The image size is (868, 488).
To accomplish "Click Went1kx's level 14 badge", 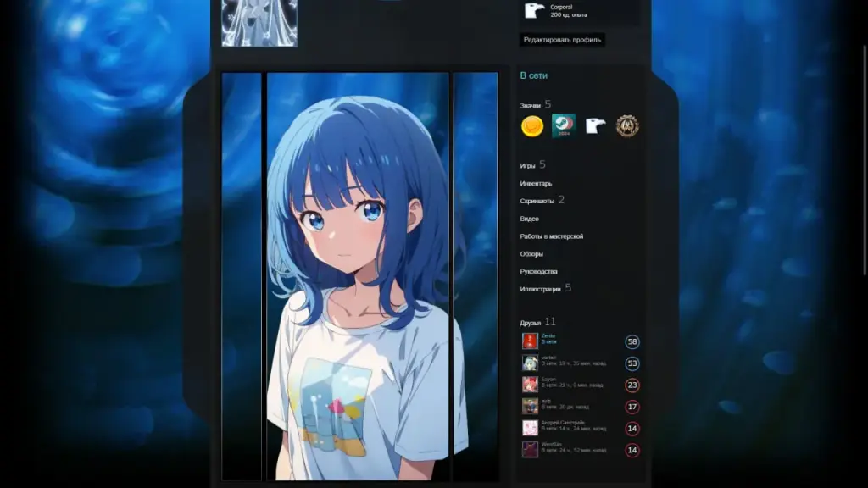I will [x=632, y=449].
